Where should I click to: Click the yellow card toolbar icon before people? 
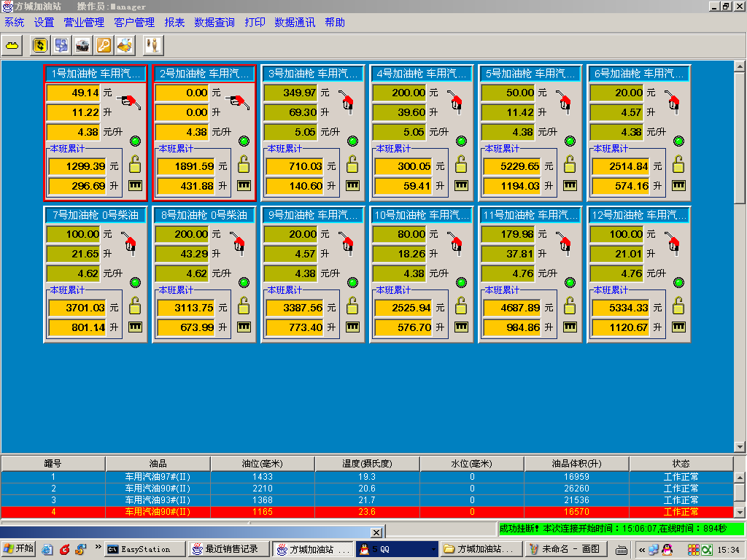(125, 46)
